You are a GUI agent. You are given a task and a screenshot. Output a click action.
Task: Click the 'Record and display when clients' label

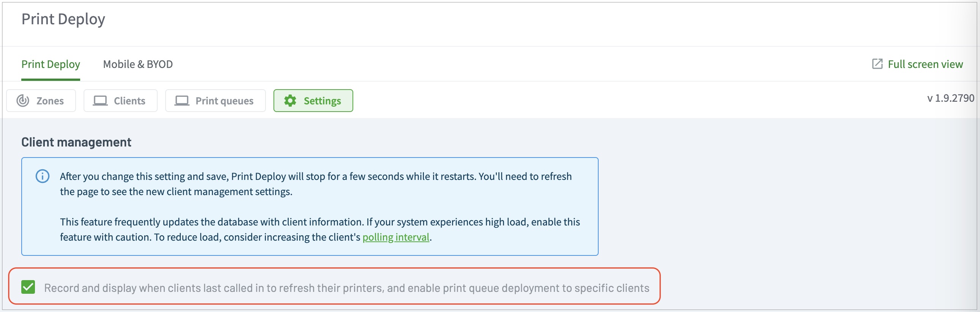346,288
